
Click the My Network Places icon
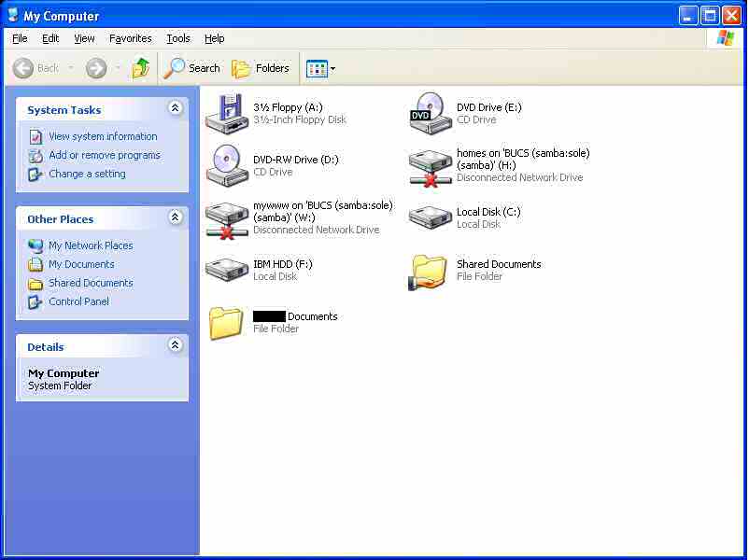(x=35, y=245)
